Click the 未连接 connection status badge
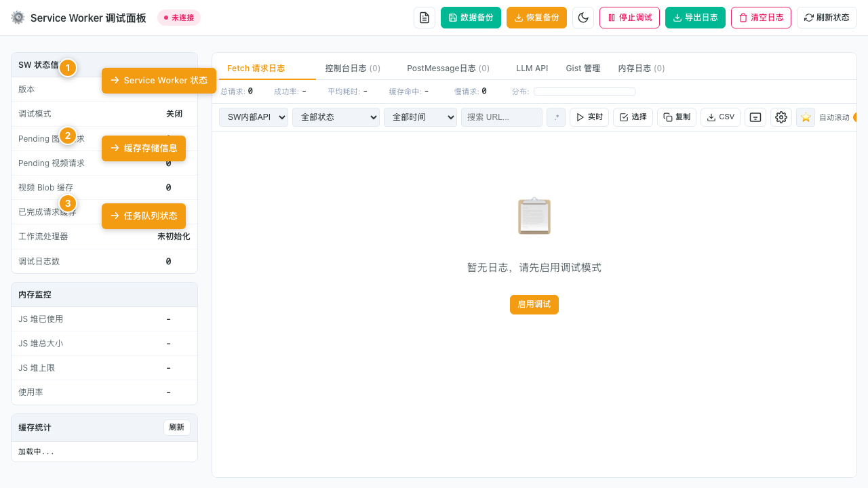The height and width of the screenshot is (488, 868). coord(179,18)
